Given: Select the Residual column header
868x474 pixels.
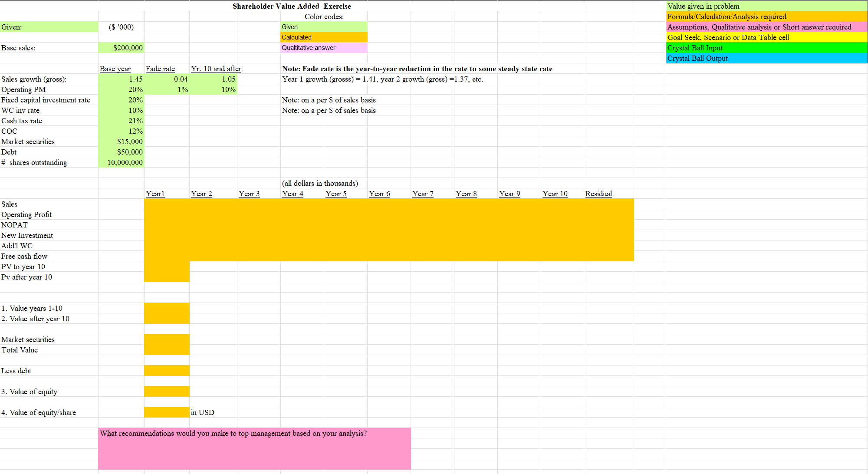Looking at the screenshot, I should [598, 194].
